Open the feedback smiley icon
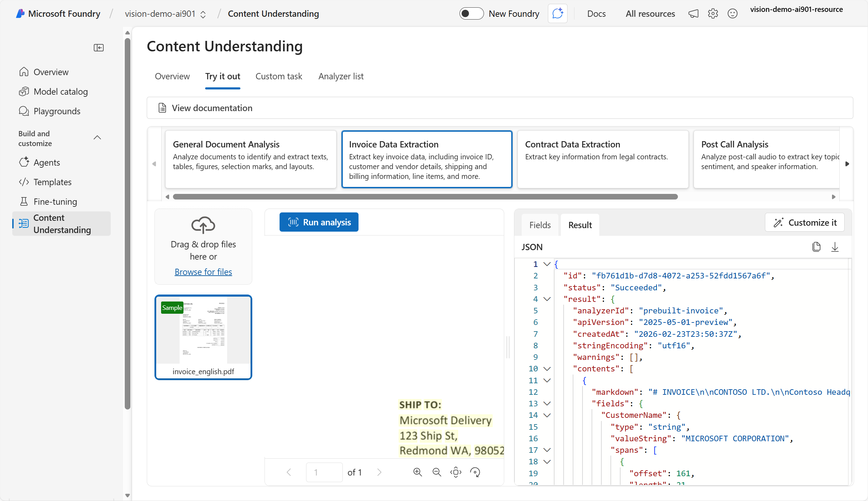Image resolution: width=868 pixels, height=501 pixels. (x=732, y=14)
